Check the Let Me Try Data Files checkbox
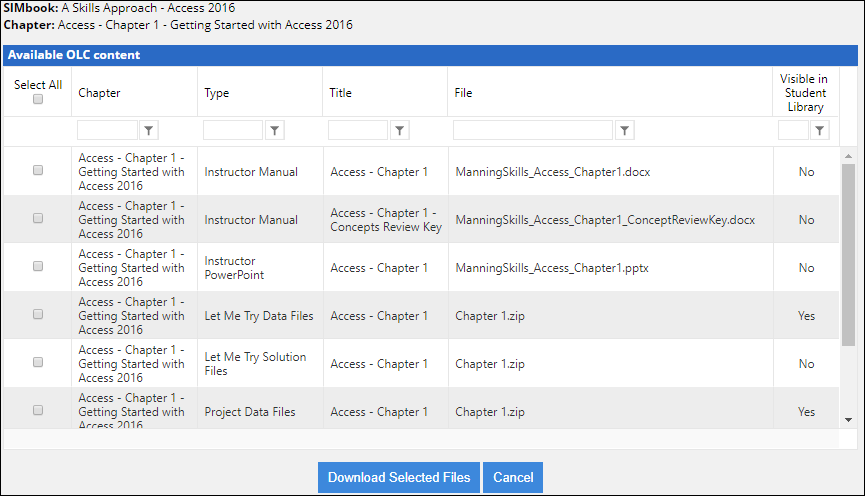Viewport: 865px width, 496px height. click(x=38, y=314)
